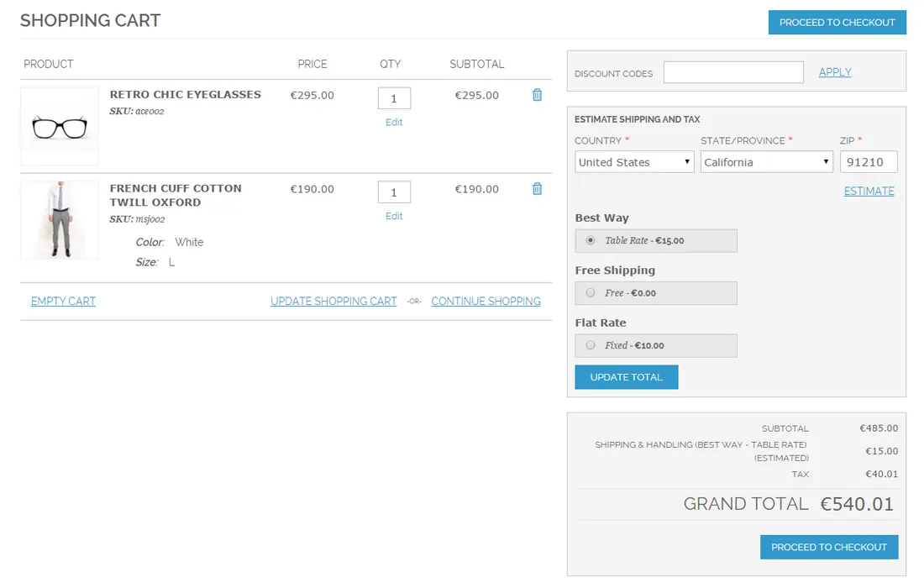
Task: Delete Retro Chic Eyeglasses with trash icon
Action: coord(537,95)
